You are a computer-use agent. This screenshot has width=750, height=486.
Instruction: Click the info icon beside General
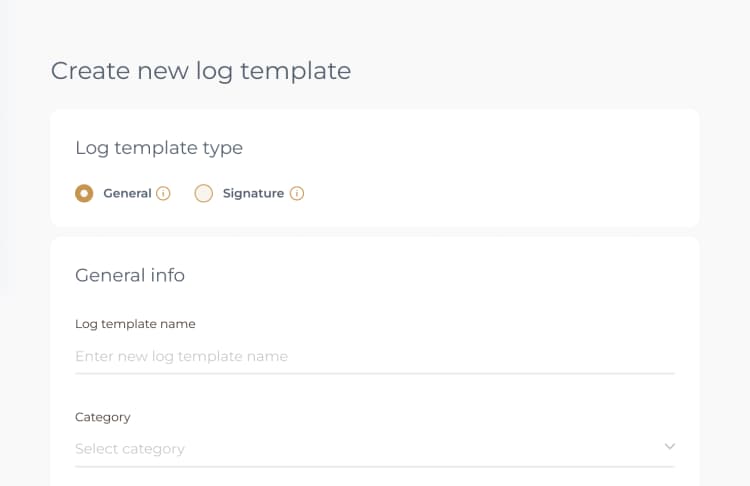(x=163, y=194)
